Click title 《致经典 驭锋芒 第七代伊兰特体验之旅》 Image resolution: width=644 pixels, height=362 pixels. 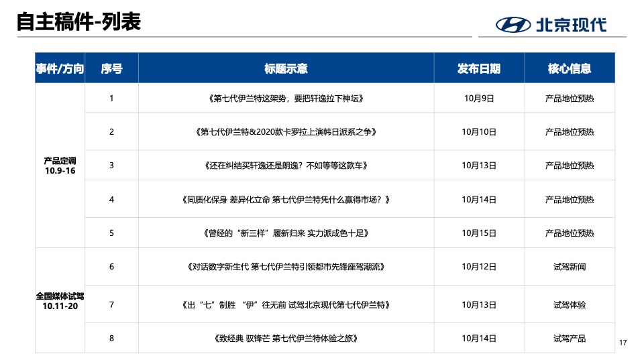[x=286, y=338]
